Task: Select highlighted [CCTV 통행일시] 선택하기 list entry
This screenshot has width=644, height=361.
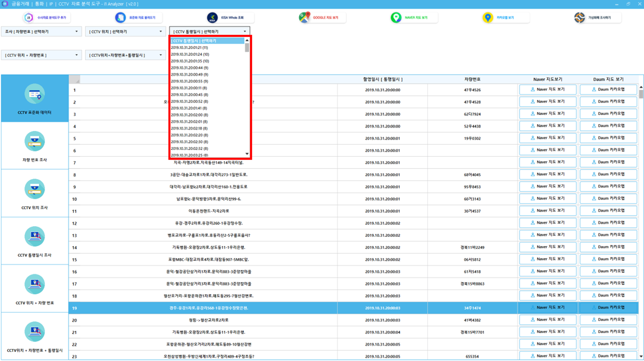Action: 207,41
